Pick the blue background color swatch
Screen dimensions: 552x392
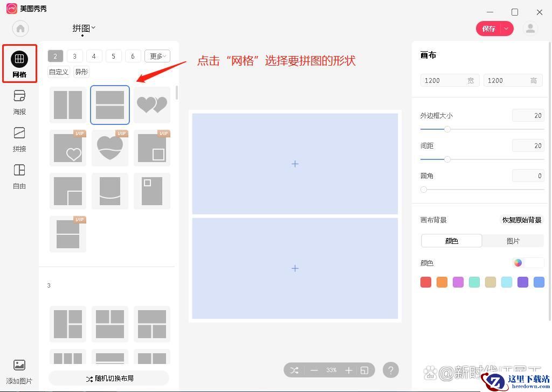pyautogui.click(x=539, y=282)
